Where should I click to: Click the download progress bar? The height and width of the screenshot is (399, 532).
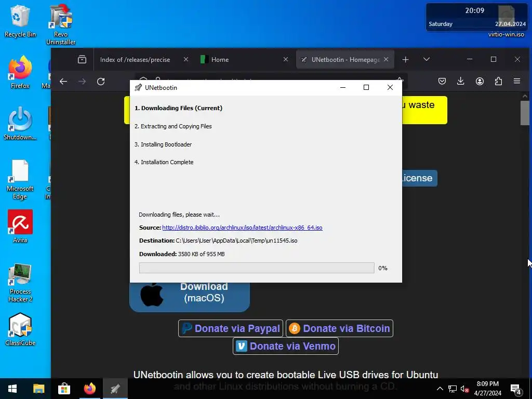[257, 268]
